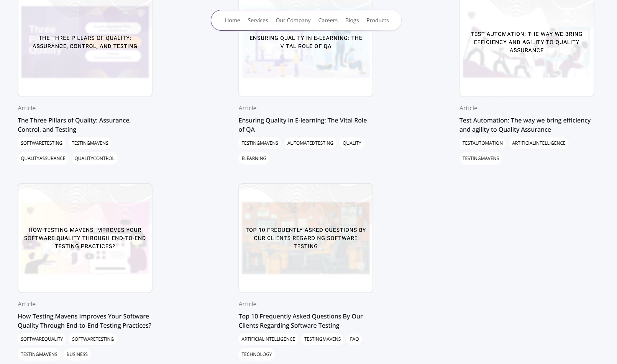
Task: Select the 'Article' label above Top 10 Questions title
Action: click(x=247, y=304)
